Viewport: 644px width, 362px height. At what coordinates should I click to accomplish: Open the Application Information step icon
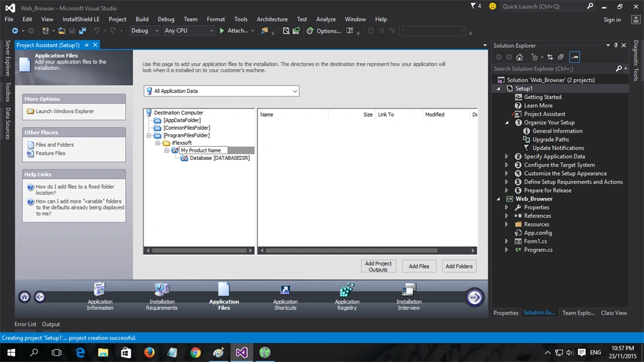click(100, 290)
